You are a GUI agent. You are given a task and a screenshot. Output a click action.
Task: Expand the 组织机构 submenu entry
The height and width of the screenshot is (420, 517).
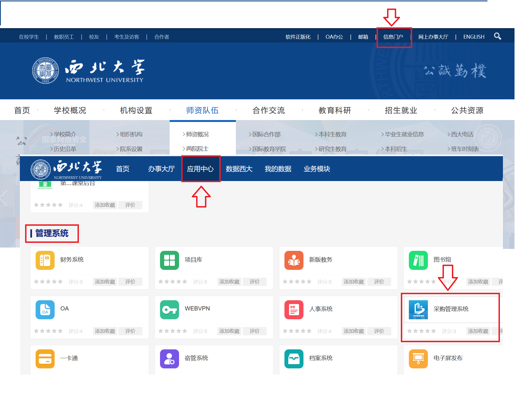coord(131,134)
